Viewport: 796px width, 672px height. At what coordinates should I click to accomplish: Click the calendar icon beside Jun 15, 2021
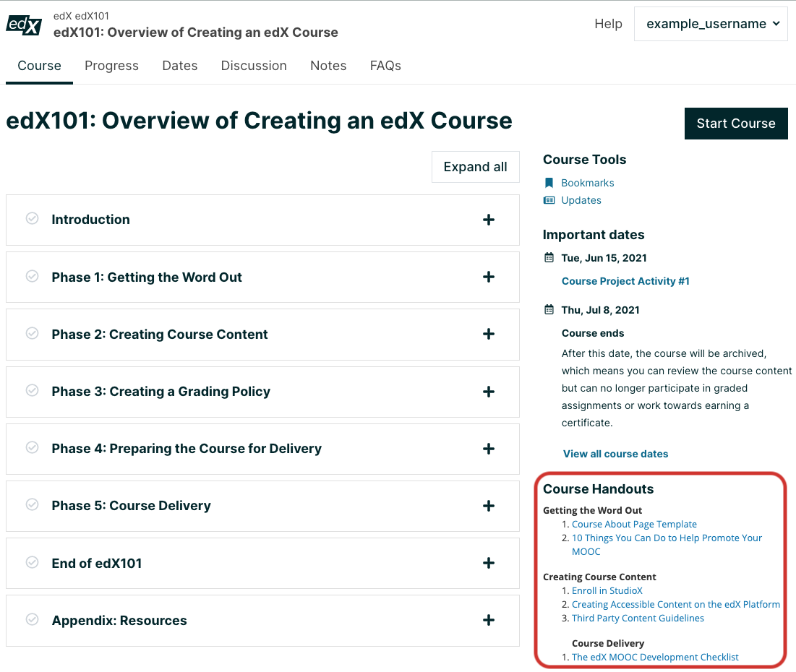548,258
